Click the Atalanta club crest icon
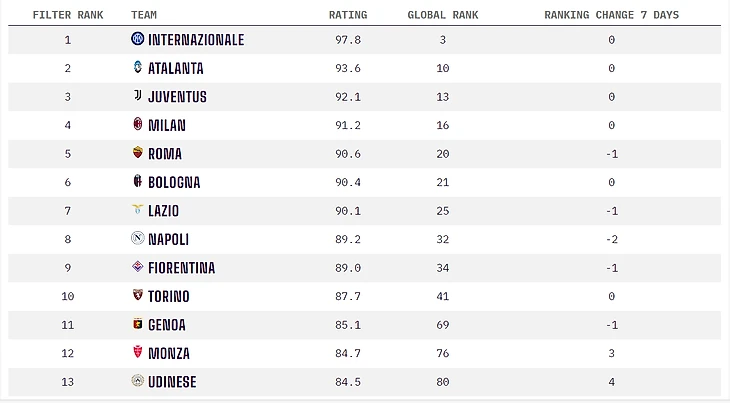The height and width of the screenshot is (403, 730). click(x=138, y=68)
